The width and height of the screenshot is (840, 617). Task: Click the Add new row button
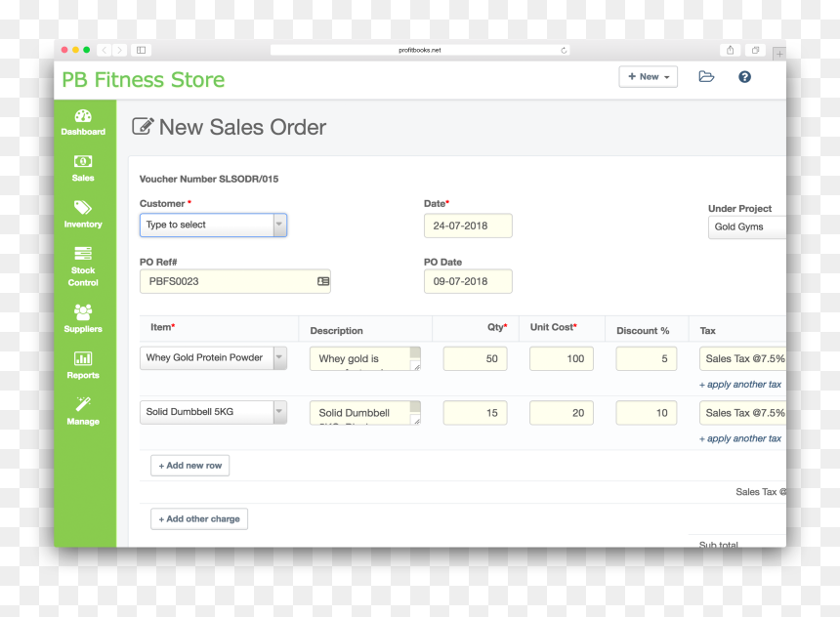(x=190, y=466)
